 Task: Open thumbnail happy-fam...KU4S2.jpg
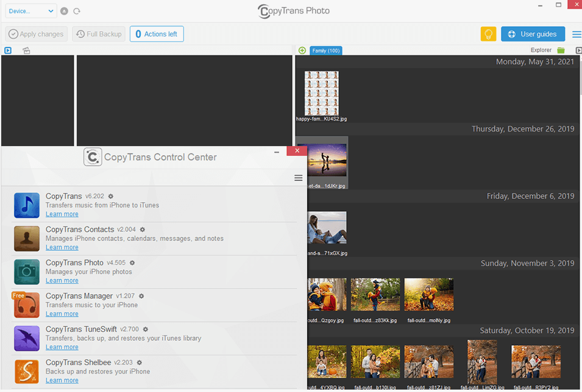(321, 94)
